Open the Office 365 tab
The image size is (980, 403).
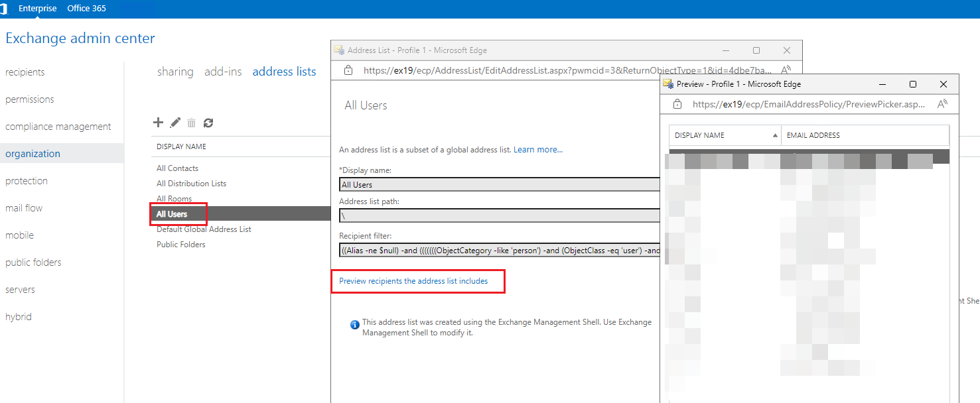tap(87, 9)
